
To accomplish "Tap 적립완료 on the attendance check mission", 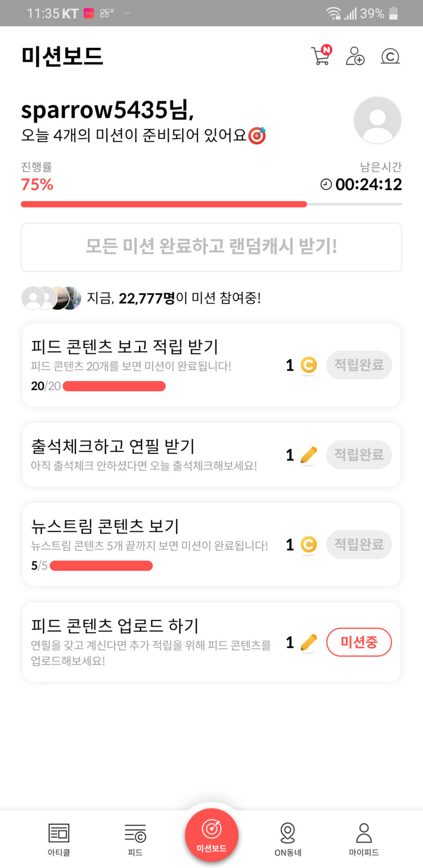I will [359, 455].
